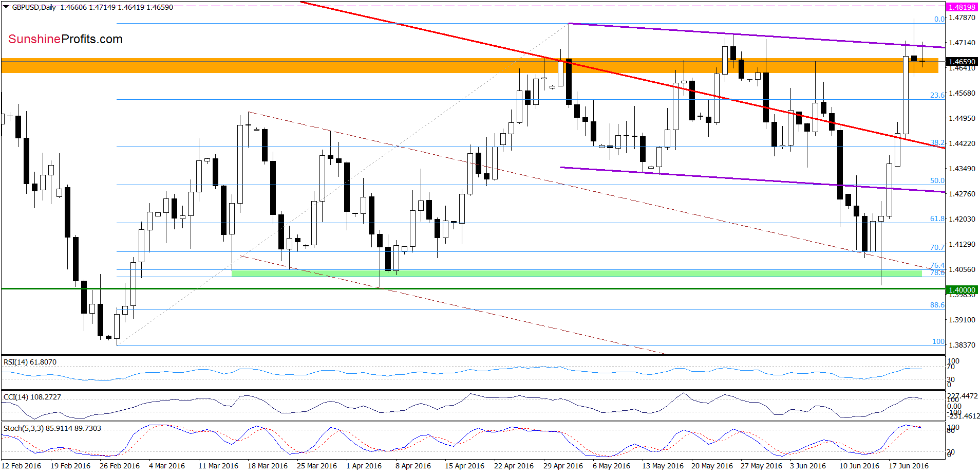980x473 pixels.
Task: Click the 17 Jun 2016 date label
Action: (x=909, y=466)
